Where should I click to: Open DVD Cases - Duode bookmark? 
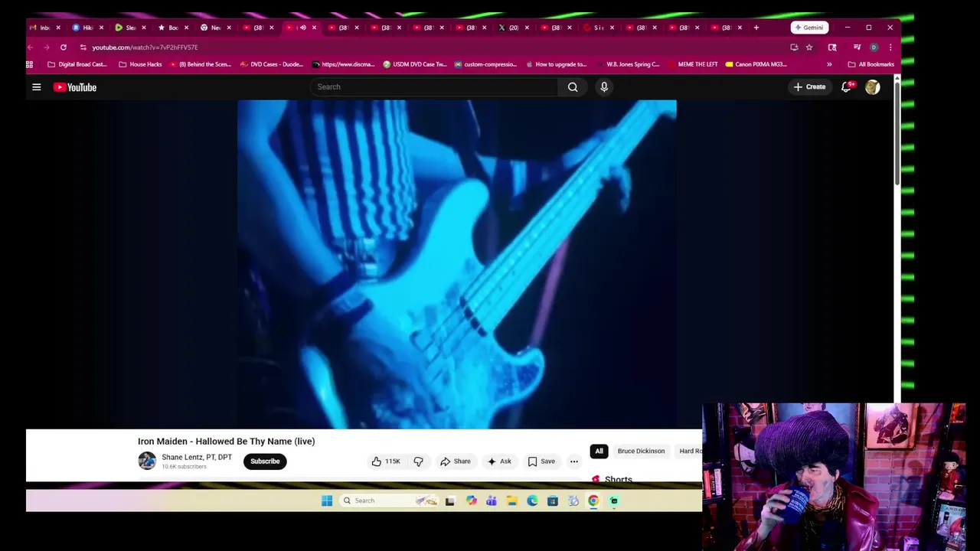271,64
